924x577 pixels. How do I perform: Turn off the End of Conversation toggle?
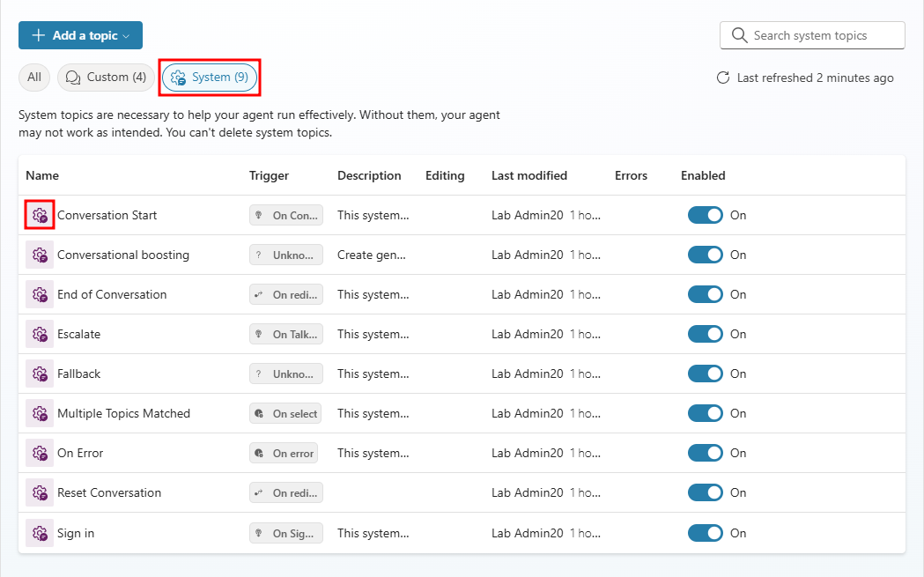705,294
